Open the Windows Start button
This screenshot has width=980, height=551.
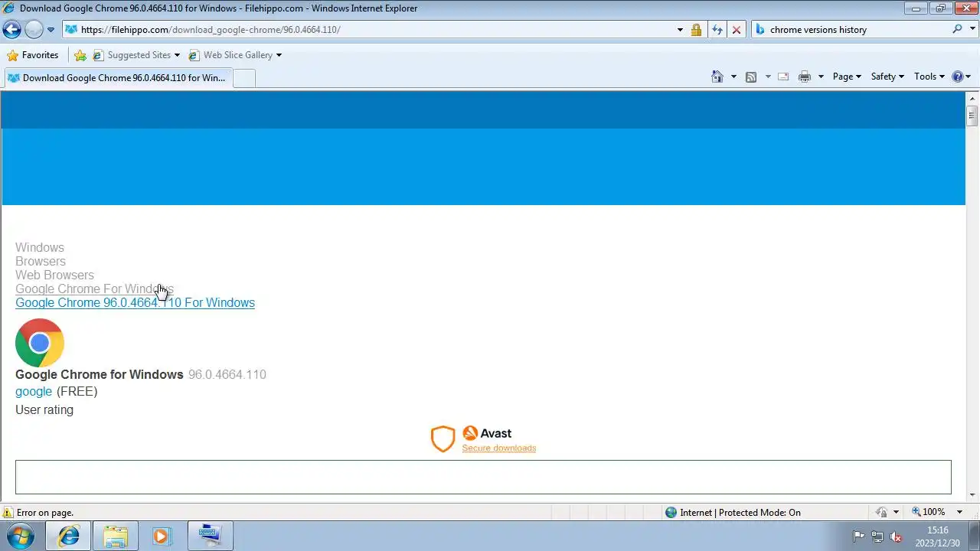click(21, 536)
